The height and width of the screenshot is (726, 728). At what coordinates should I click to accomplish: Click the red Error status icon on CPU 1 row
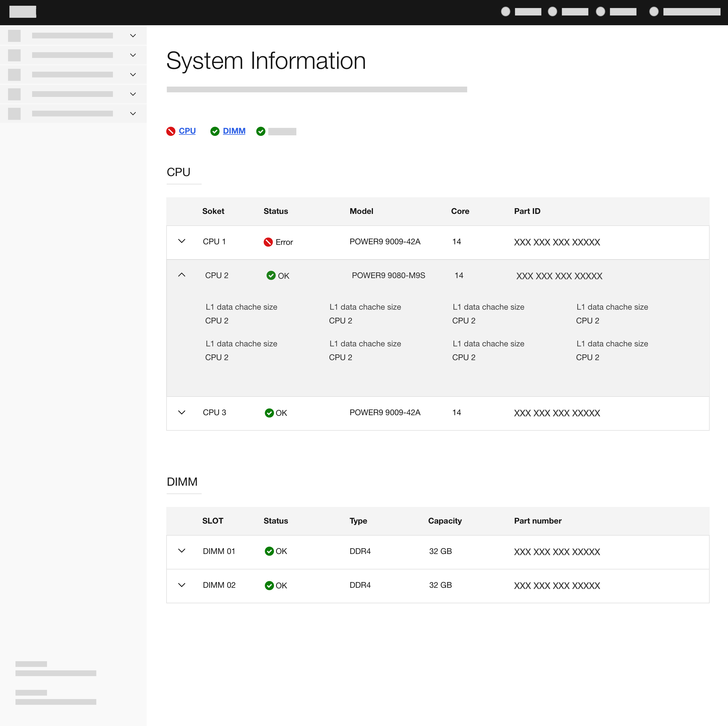[x=268, y=242]
